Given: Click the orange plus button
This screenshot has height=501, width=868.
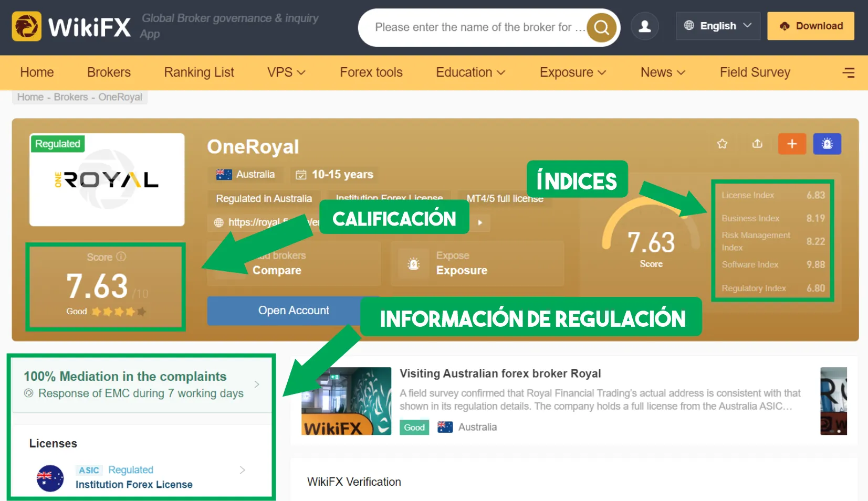Looking at the screenshot, I should (x=792, y=144).
